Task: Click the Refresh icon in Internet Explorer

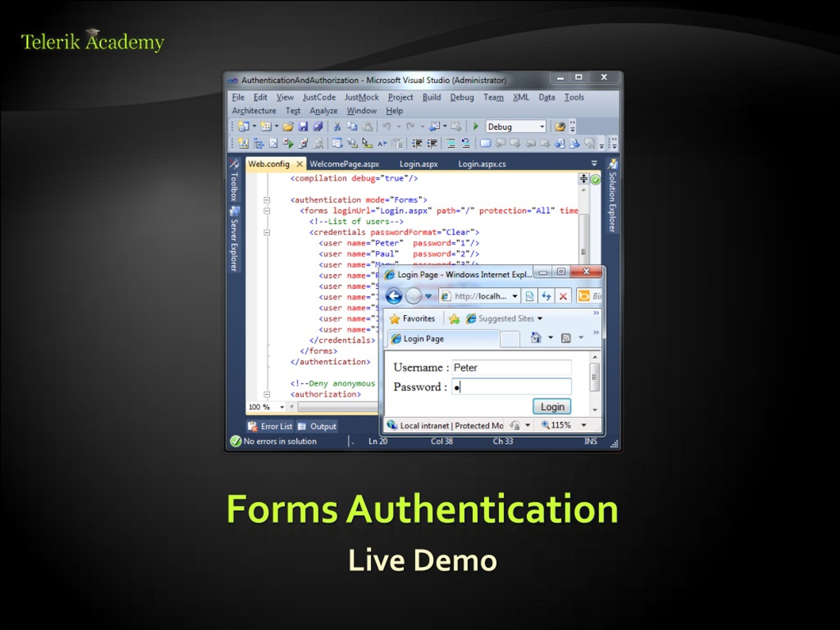Action: pos(546,296)
